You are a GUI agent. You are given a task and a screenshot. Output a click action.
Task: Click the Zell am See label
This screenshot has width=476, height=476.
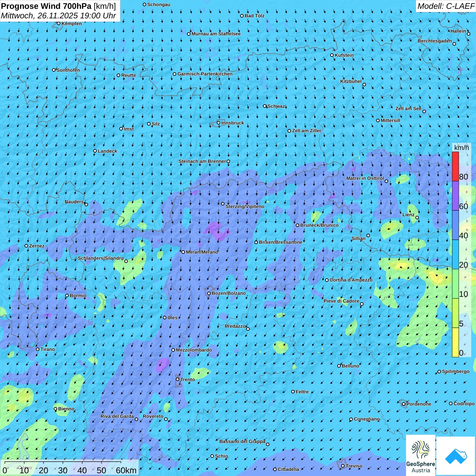click(x=408, y=108)
